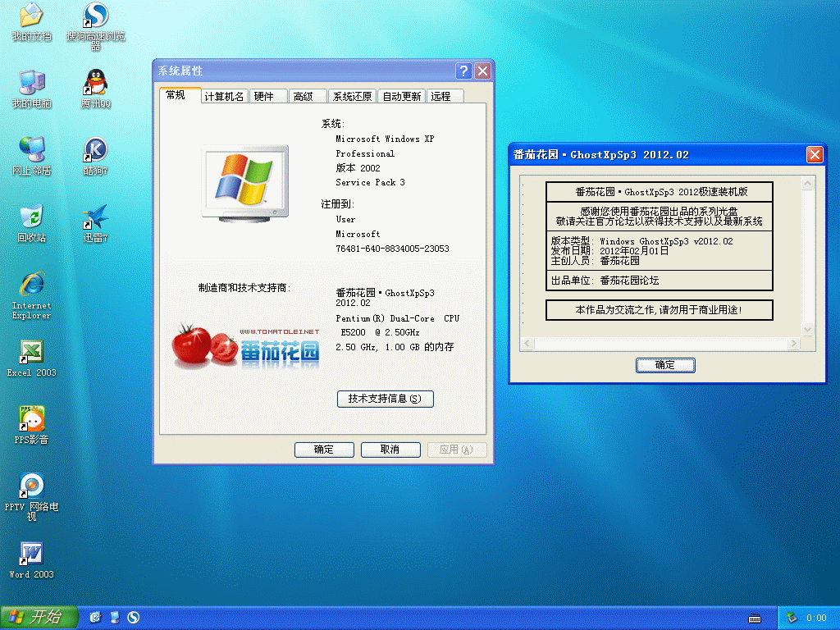Click the 技术支持信息 button

click(x=385, y=399)
